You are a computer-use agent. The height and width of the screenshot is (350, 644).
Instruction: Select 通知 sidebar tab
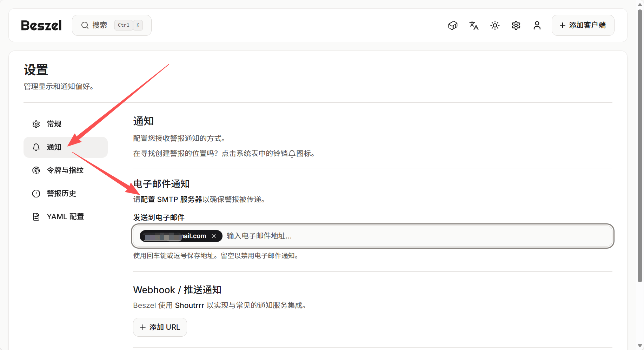pyautogui.click(x=54, y=147)
